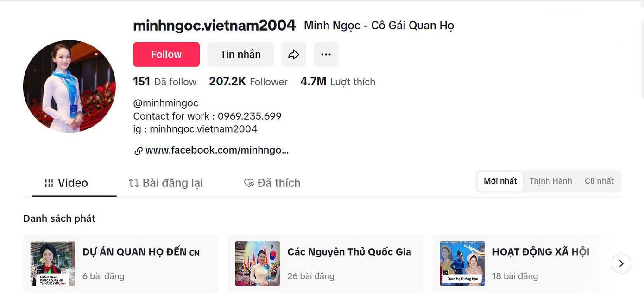Sort videos by Cũ nhất
The width and height of the screenshot is (644, 301).
(599, 181)
